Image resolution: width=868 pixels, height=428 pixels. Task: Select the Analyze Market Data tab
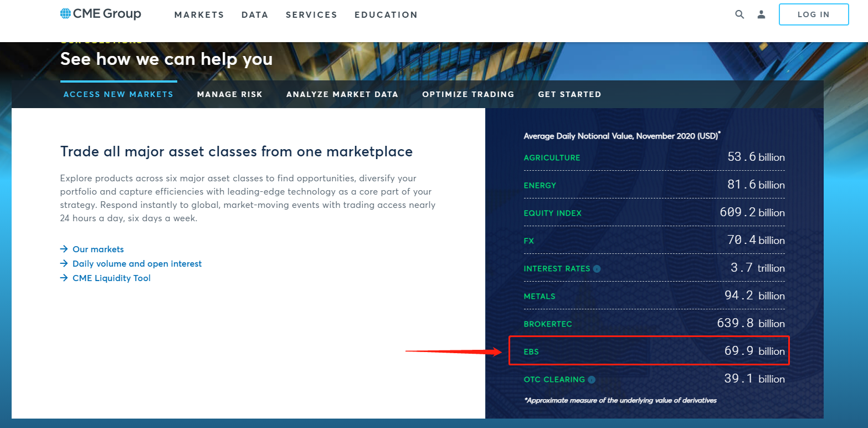pyautogui.click(x=342, y=94)
